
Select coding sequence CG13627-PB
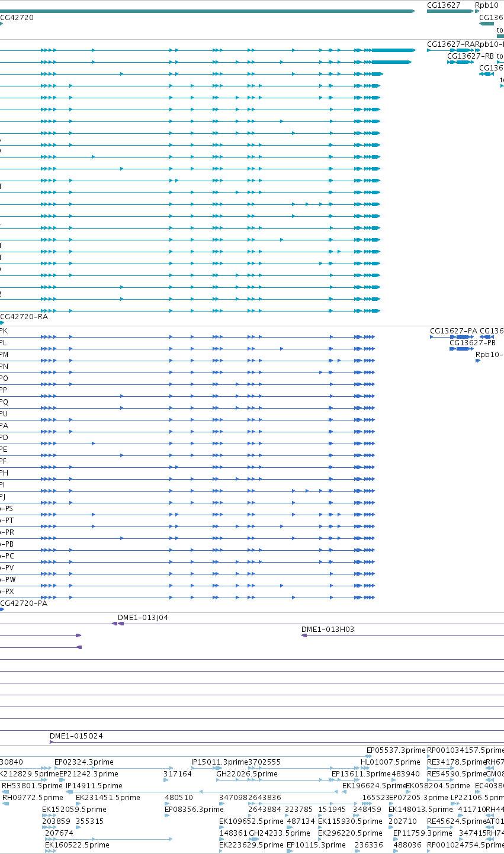coord(473,343)
